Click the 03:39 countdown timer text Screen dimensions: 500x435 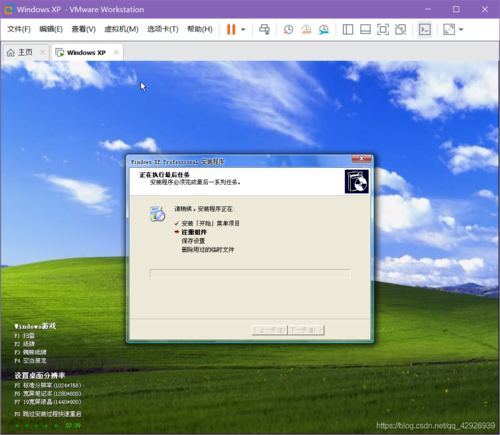pyautogui.click(x=73, y=425)
